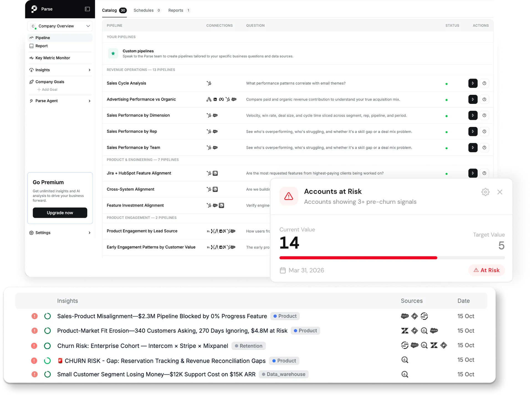
Task: Open the settings gear in Accounts at Risk panel
Action: [x=485, y=192]
